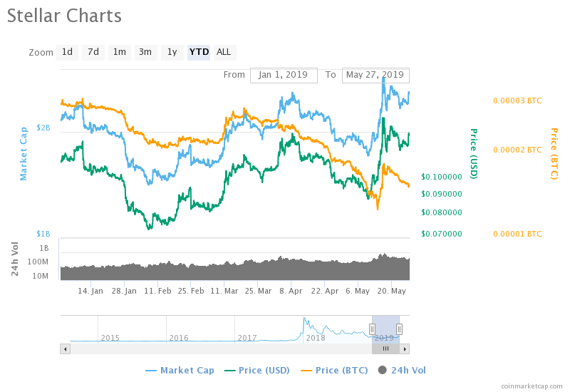The height and width of the screenshot is (392, 570).
Task: Click the coinmarketcap.com credit link
Action: 532,386
